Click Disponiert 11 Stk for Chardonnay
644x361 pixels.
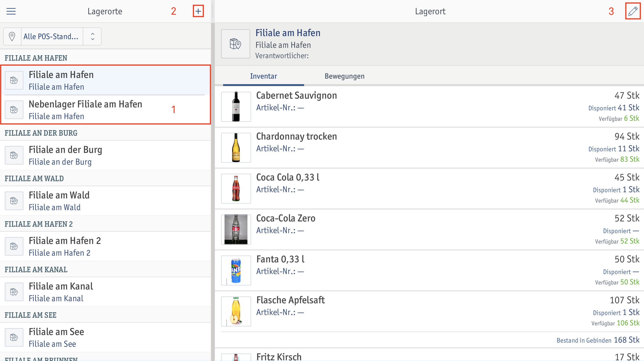[614, 149]
